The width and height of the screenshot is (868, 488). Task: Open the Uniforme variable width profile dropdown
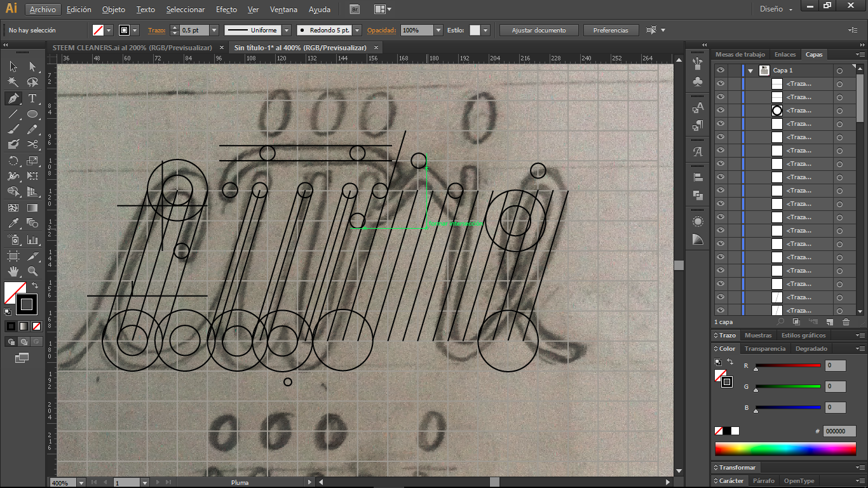coord(287,30)
